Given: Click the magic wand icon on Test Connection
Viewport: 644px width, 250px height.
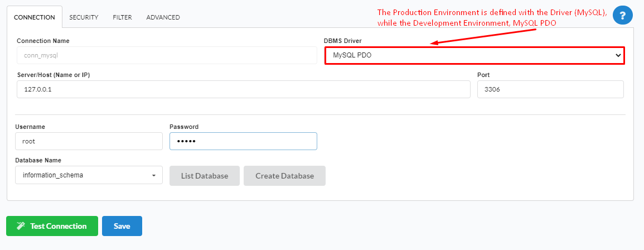Looking at the screenshot, I should click(21, 226).
